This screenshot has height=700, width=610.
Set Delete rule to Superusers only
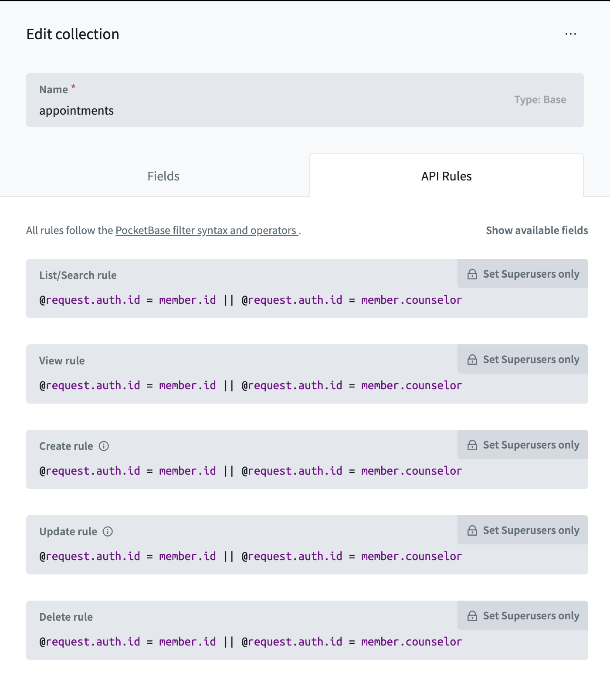pyautogui.click(x=523, y=615)
